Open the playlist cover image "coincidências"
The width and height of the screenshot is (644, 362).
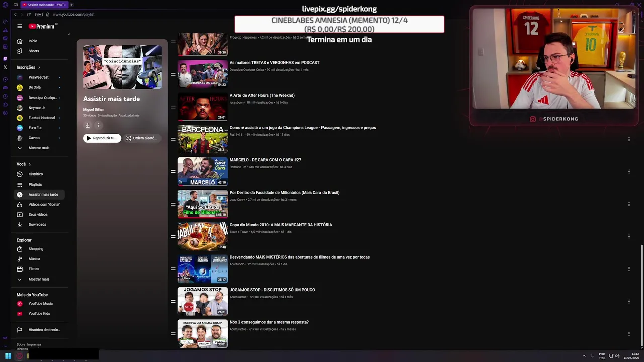point(122,67)
